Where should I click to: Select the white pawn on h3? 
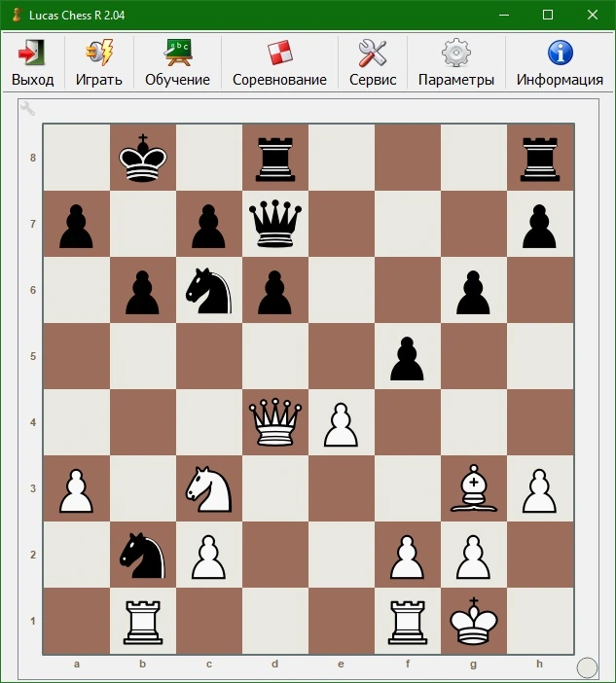point(539,491)
